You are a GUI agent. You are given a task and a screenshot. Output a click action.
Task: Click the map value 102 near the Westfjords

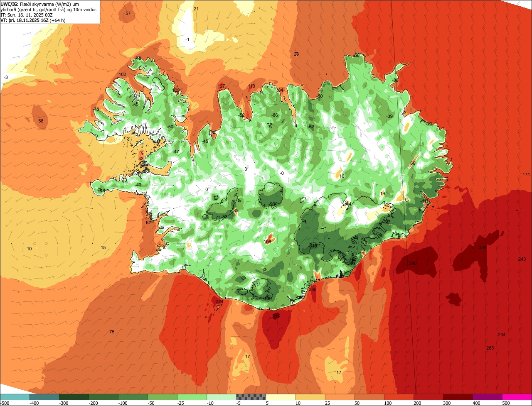[x=122, y=74]
